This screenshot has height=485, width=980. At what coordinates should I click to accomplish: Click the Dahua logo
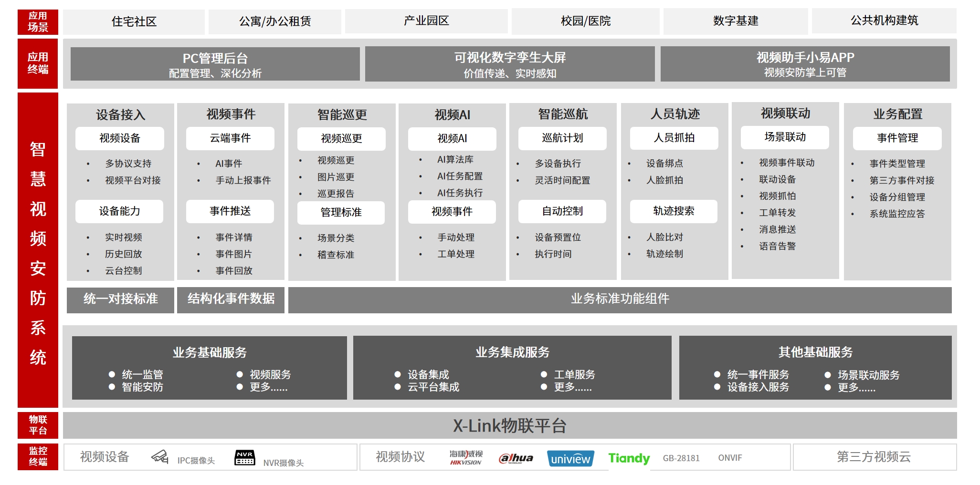click(516, 458)
